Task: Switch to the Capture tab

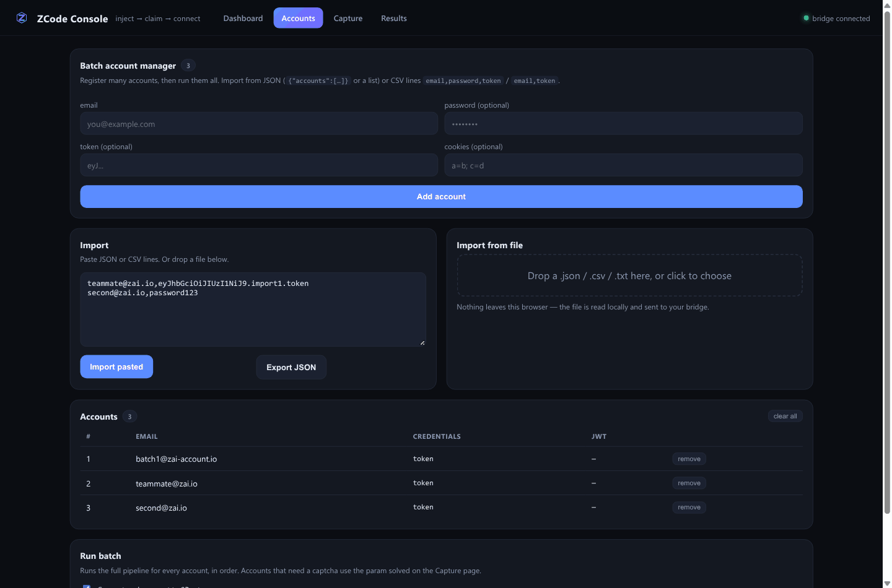Action: coord(348,18)
